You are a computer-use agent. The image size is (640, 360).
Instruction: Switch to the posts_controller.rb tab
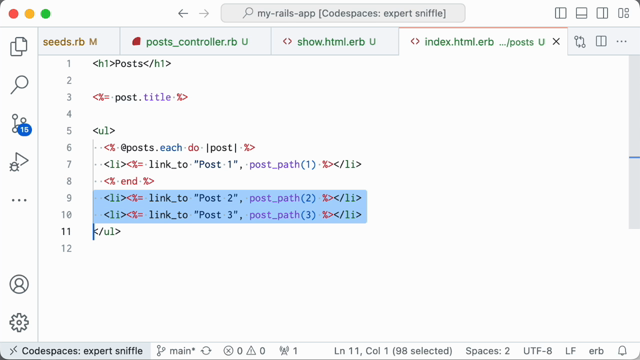(x=196, y=42)
